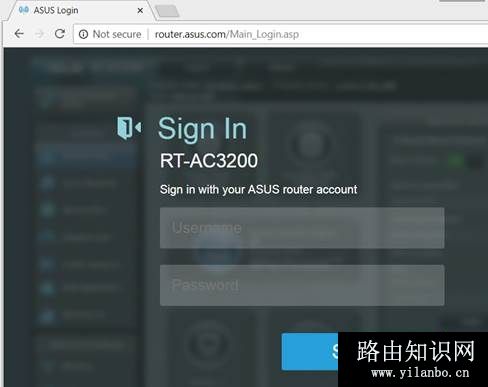The width and height of the screenshot is (488, 387).
Task: Click the 'Not secure' label
Action: pyautogui.click(x=117, y=34)
